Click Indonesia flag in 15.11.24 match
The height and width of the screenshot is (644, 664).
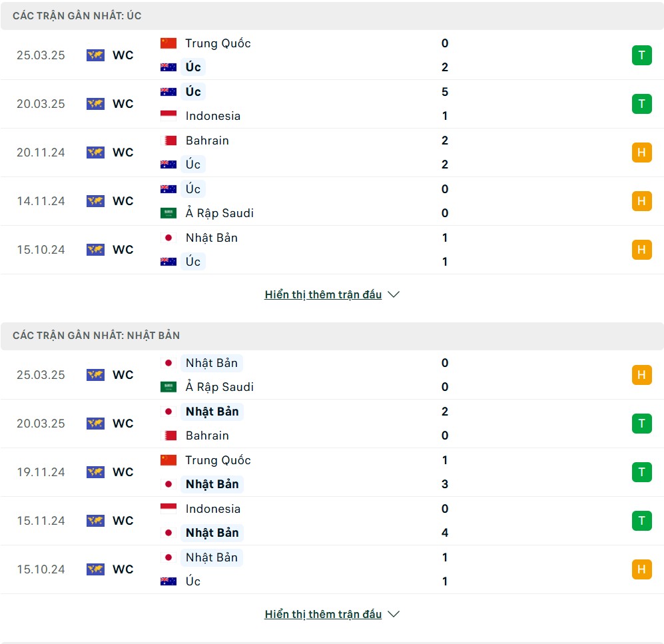168,509
